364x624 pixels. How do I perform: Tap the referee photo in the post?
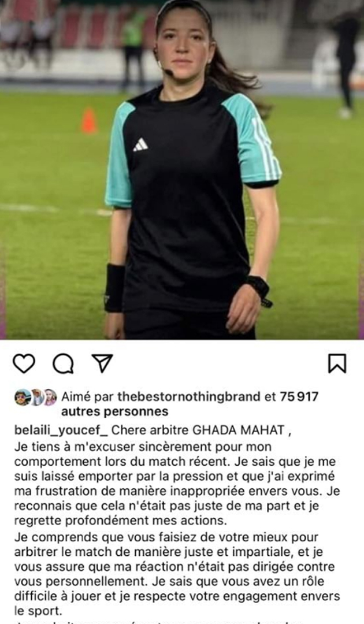(x=182, y=169)
